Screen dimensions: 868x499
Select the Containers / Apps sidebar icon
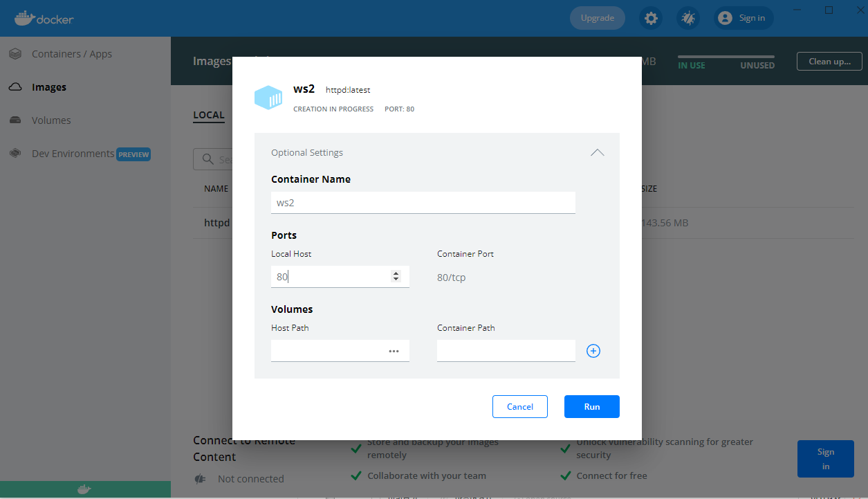(15, 54)
